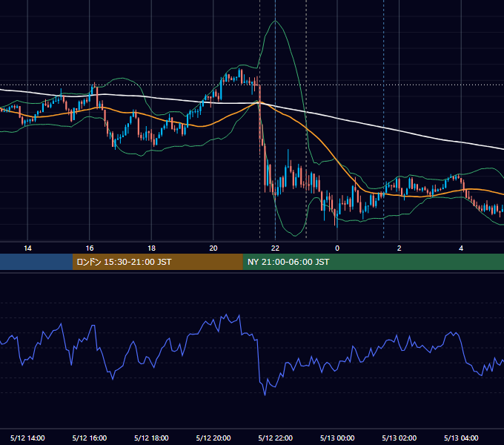This screenshot has height=445, width=504.
Task: Click the 5/13 02:00 date label
Action: tap(399, 438)
